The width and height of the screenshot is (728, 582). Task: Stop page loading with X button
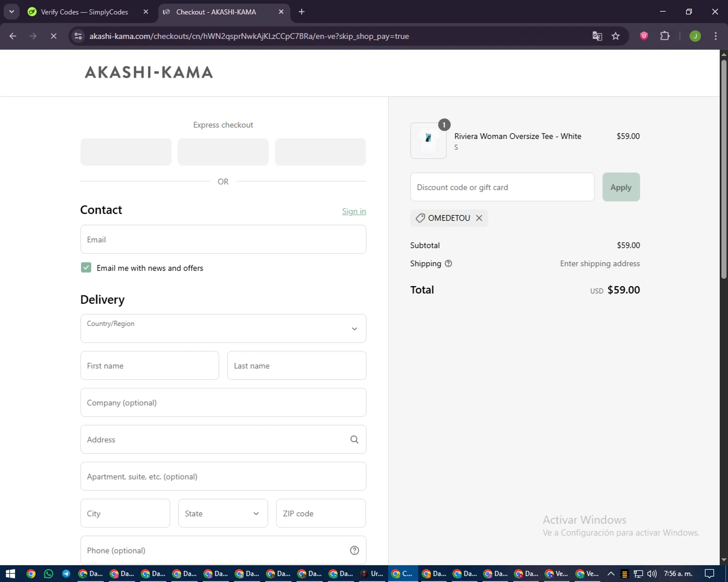tap(53, 36)
